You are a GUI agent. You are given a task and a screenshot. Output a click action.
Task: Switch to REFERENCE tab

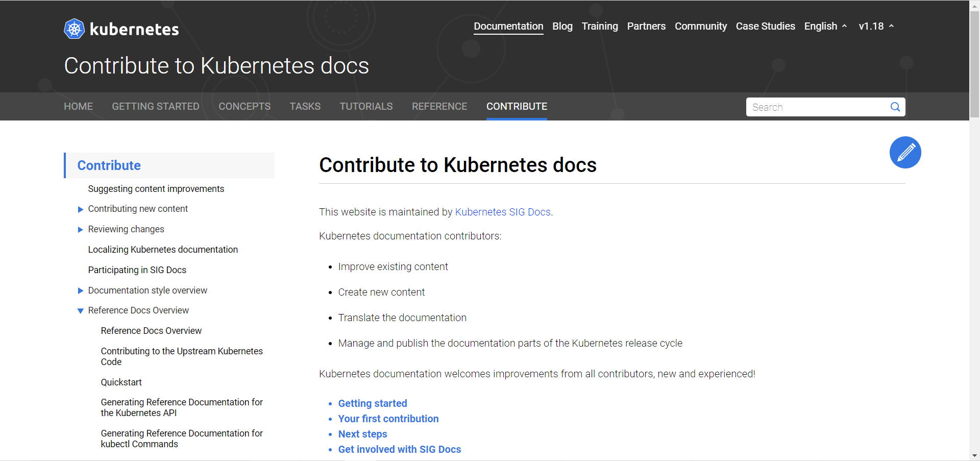439,106
